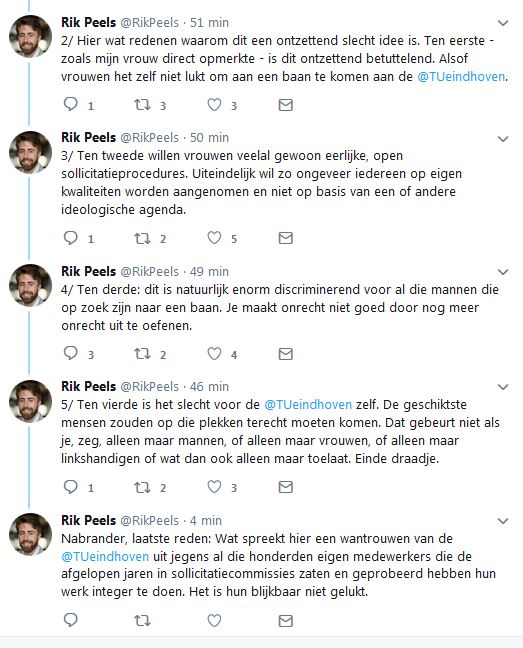Reply to the tweet about discriminerend
The height and width of the screenshot is (648, 523).
point(71,353)
